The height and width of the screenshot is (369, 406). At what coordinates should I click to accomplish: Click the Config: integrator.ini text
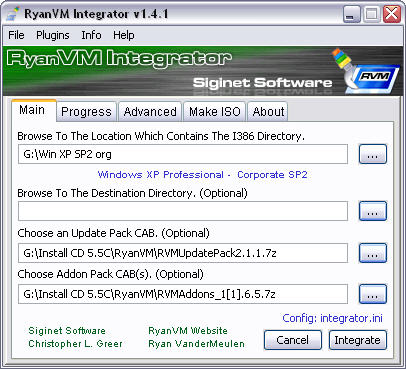(332, 318)
